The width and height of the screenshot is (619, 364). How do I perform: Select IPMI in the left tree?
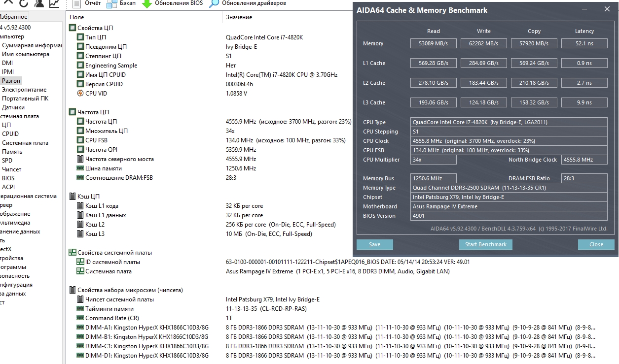[x=8, y=72]
